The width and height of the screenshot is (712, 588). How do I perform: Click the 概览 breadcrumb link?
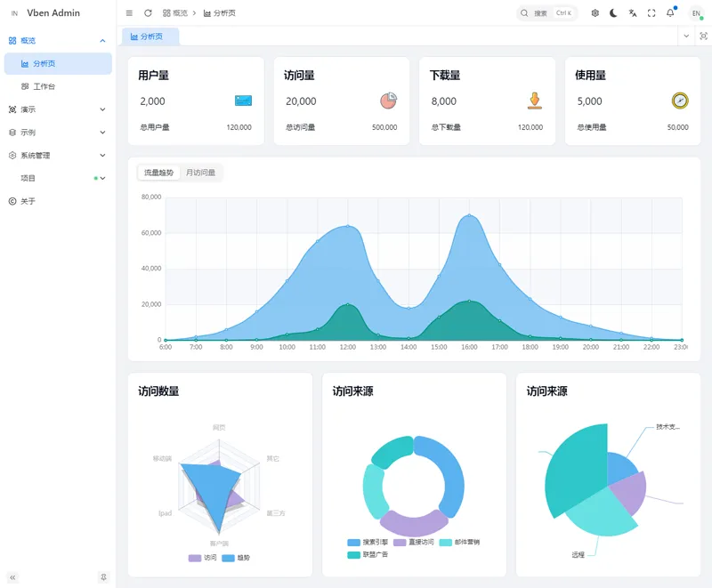174,13
